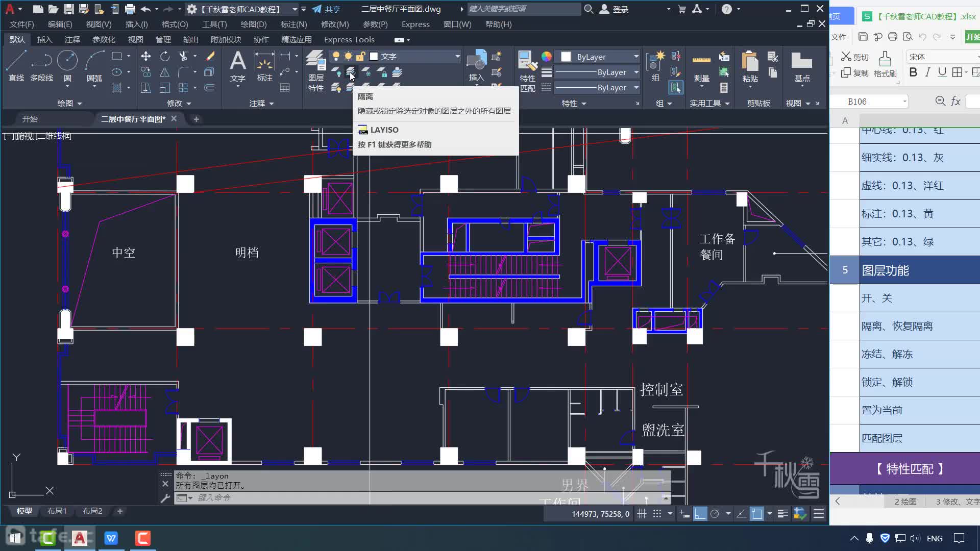
Task: Click Bold B button in spreadsheet
Action: (x=913, y=72)
